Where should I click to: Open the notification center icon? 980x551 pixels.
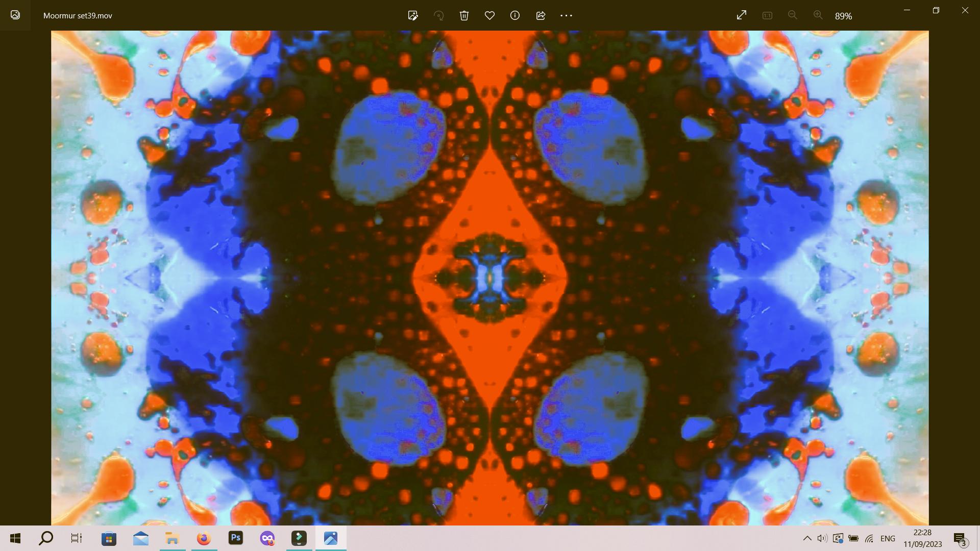960,539
